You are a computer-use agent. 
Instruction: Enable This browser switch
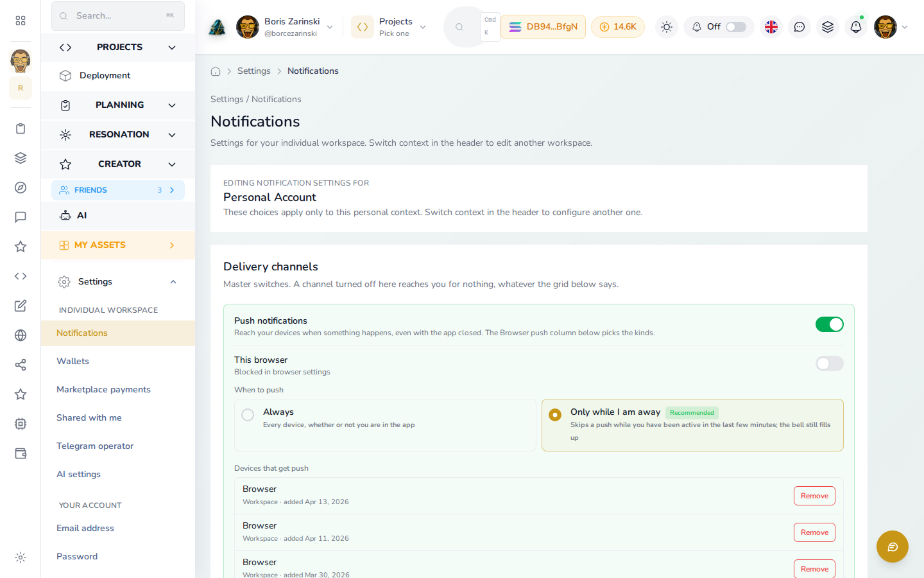[830, 363]
